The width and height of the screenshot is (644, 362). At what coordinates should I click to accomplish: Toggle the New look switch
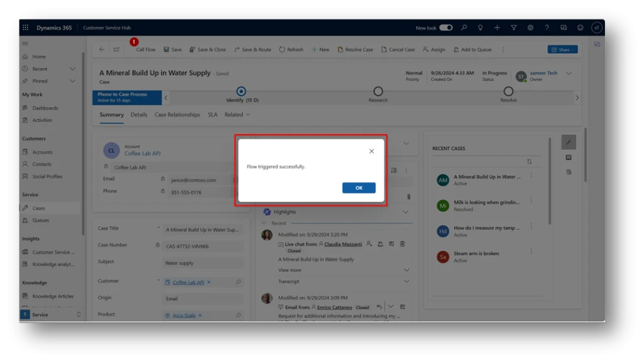[445, 28]
